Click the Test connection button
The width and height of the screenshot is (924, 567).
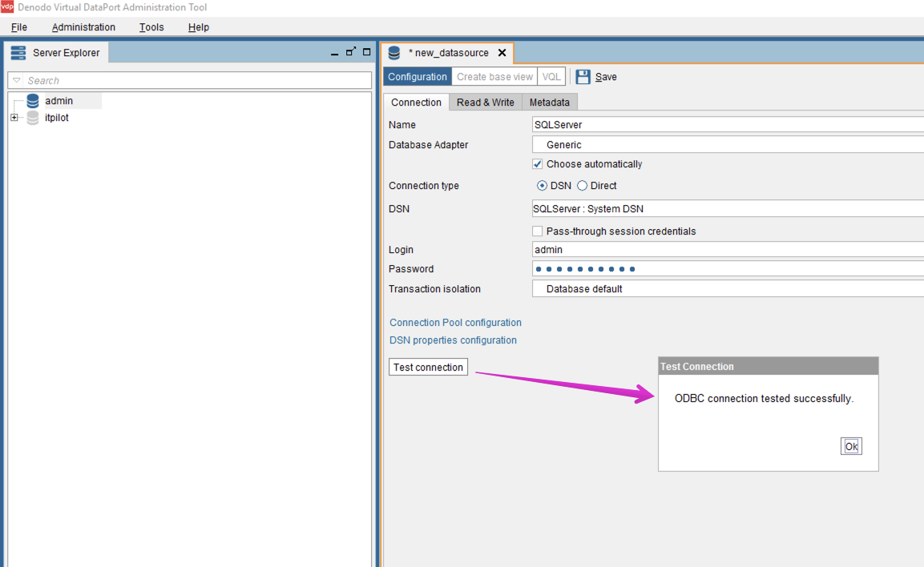pyautogui.click(x=429, y=367)
